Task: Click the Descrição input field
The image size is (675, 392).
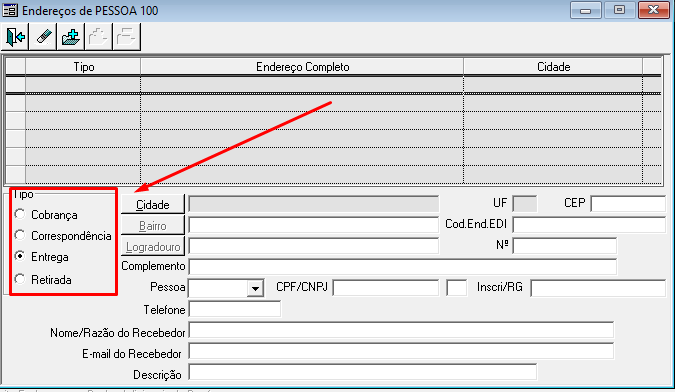Action: (x=362, y=372)
